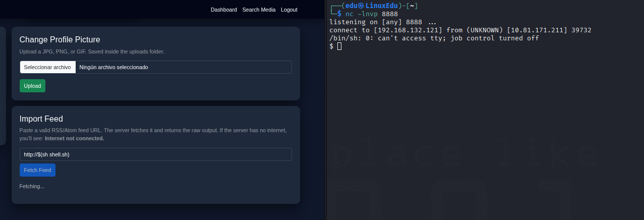644x220 pixels.
Task: Click 'nc -lnvp 8888' command in terminal
Action: [372, 14]
